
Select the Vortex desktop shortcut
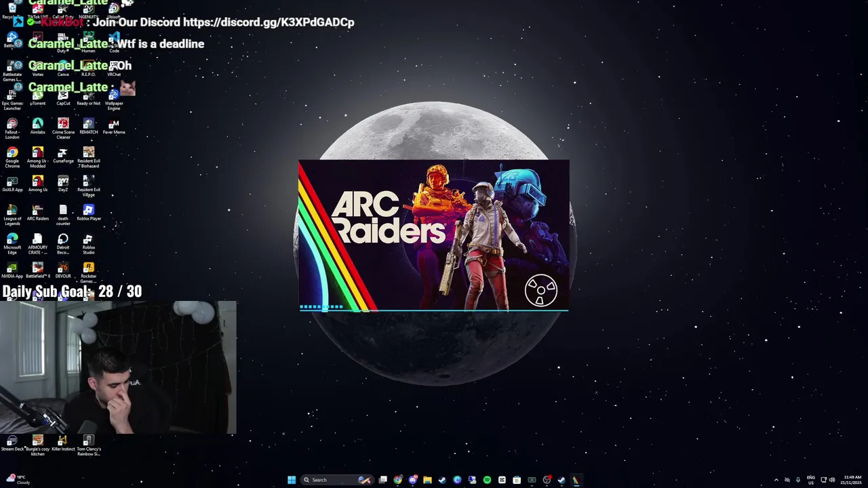pos(37,69)
